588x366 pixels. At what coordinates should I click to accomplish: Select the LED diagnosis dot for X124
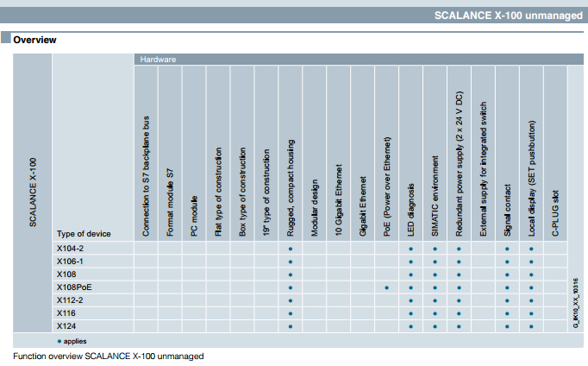411,326
